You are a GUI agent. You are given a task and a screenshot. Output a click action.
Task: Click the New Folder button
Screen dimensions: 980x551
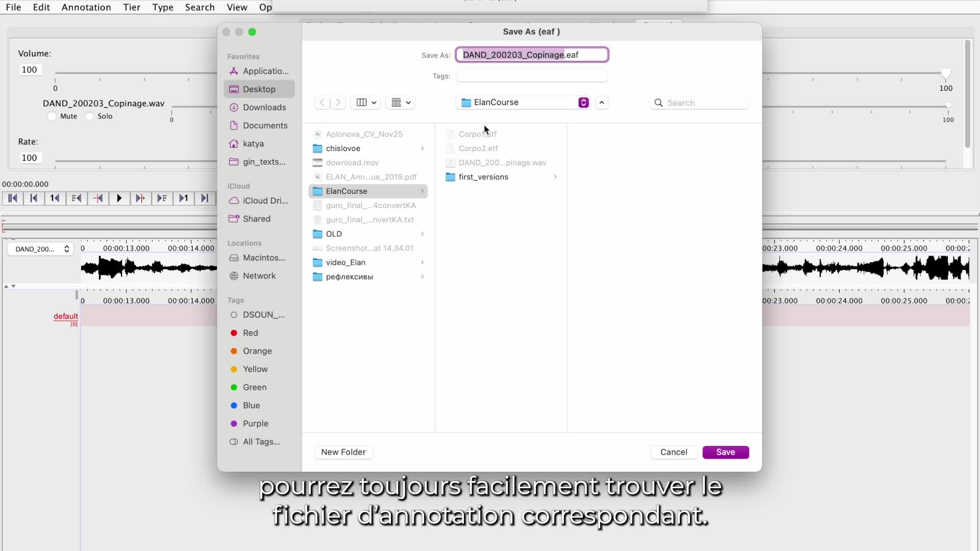343,452
